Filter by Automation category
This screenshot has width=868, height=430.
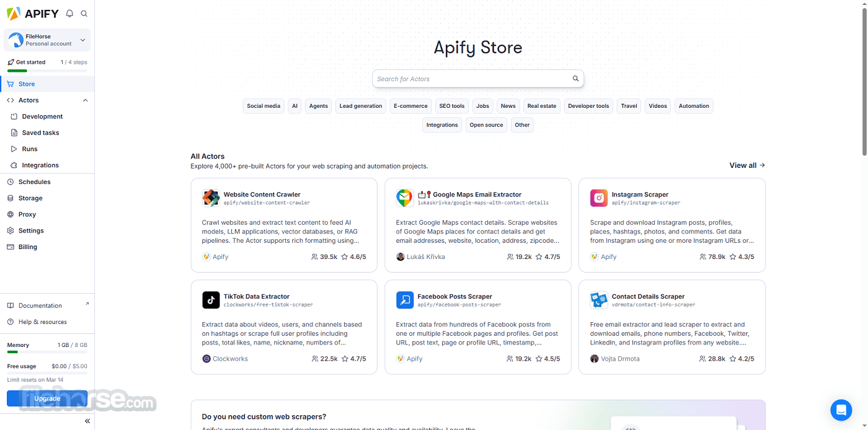pyautogui.click(x=694, y=106)
